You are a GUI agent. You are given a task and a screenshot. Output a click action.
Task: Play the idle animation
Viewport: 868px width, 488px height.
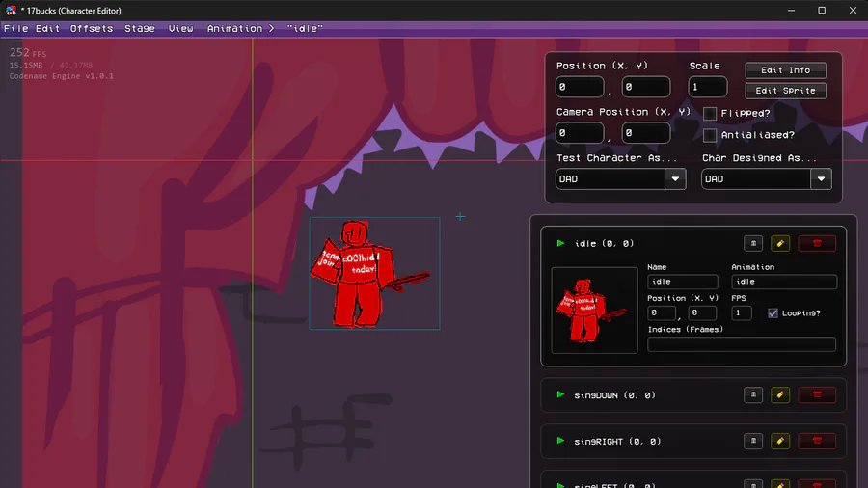[x=560, y=243]
